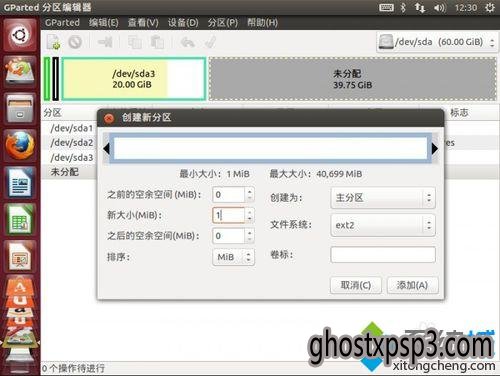Close the Create new partition dialog
This screenshot has height=376, width=500.
tap(109, 118)
